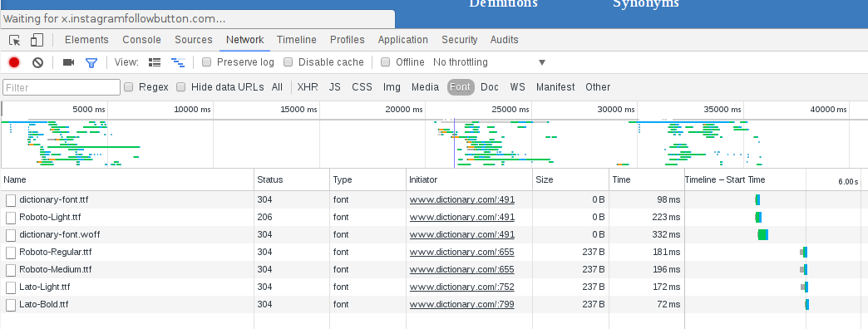Select the inspect element picker icon
Screen dimensions: 868x329
15,40
